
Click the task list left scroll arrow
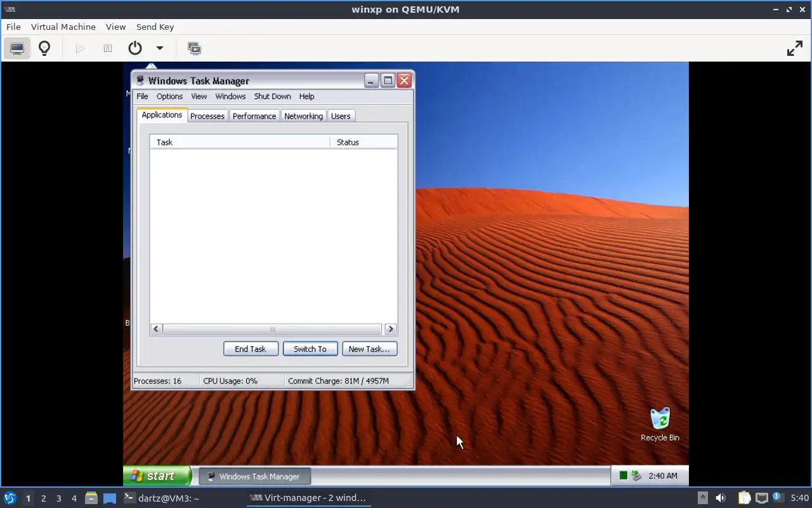coord(157,329)
